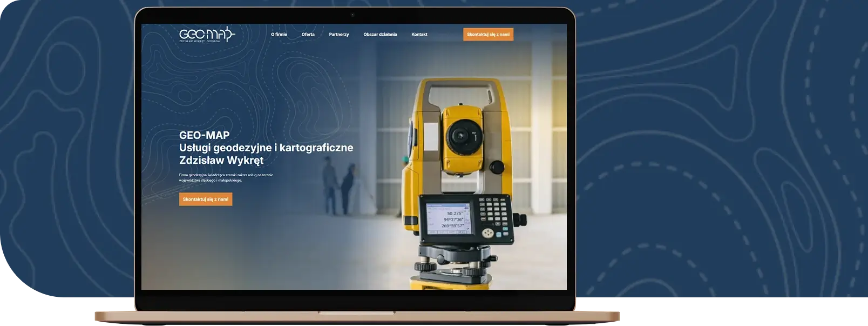Select Obszar działania in navigation
This screenshot has width=868, height=326.
tap(380, 35)
